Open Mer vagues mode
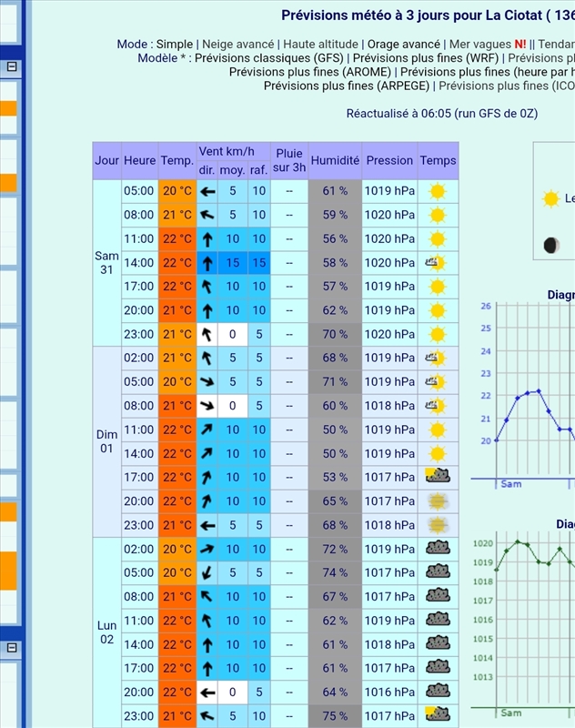This screenshot has width=575, height=728. tap(479, 44)
